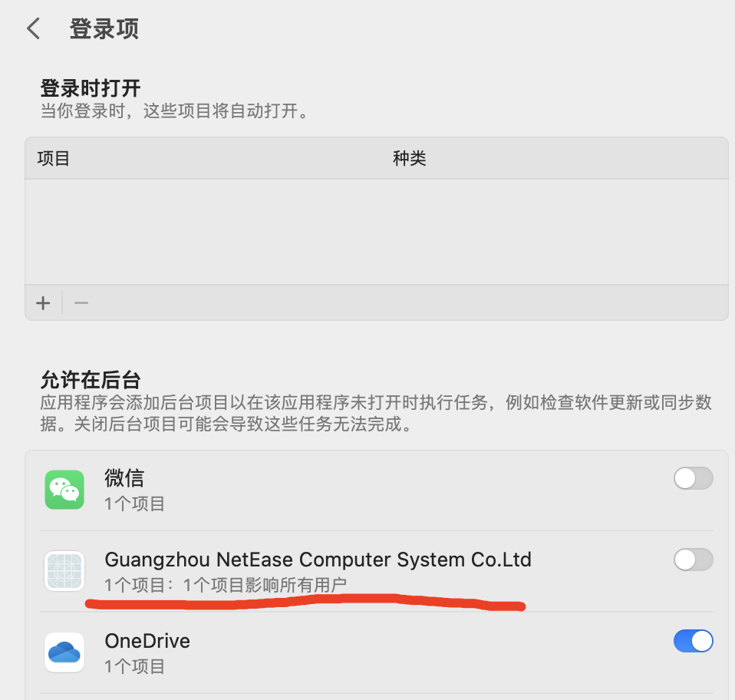Select the 微信 row label

coord(124,478)
